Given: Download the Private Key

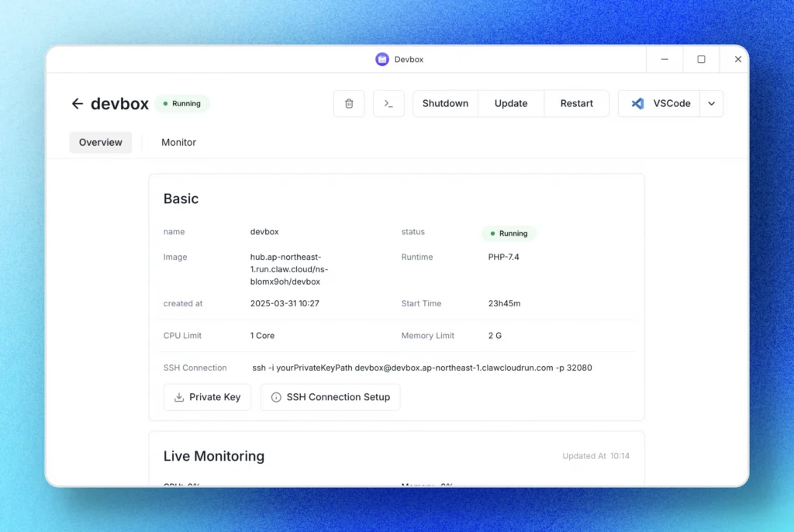Looking at the screenshot, I should point(207,397).
